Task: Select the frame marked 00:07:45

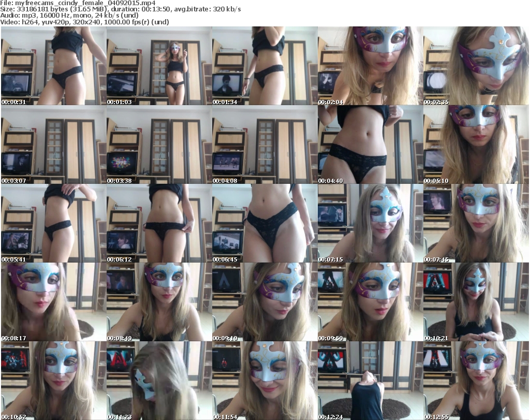Action: pos(476,223)
